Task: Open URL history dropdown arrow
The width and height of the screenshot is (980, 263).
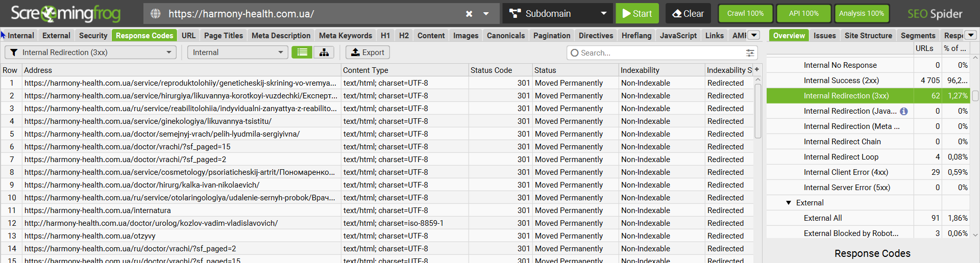Action: pyautogui.click(x=486, y=14)
